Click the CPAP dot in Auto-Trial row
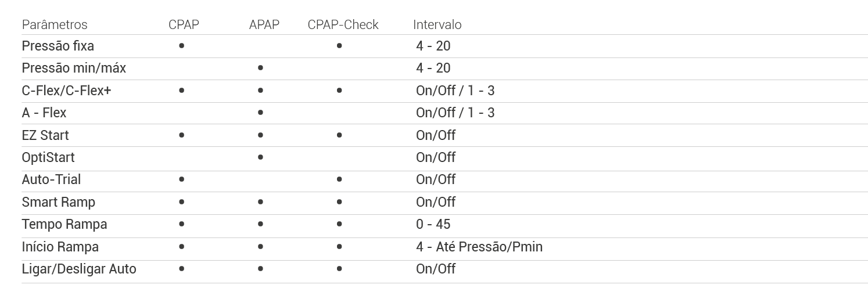The width and height of the screenshot is (868, 306). (182, 179)
